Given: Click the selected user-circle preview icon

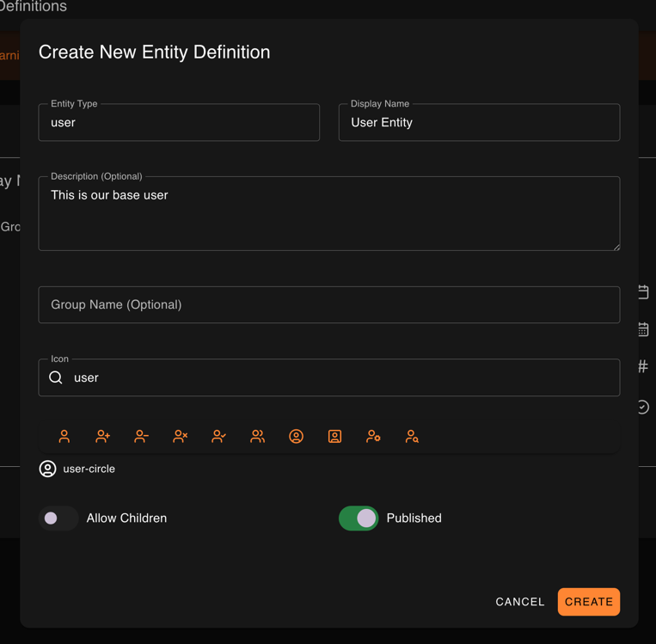Looking at the screenshot, I should tap(47, 469).
